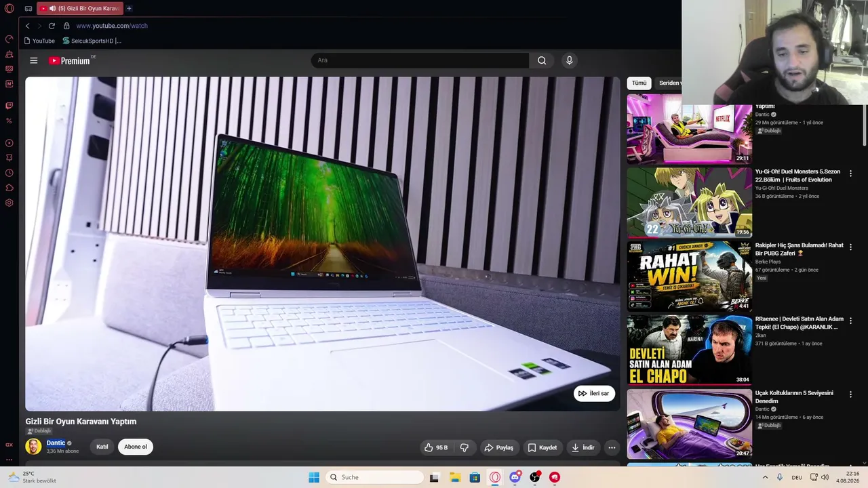Viewport: 868px width, 488px height.
Task: Select the Seriden filter chip
Action: pos(669,83)
